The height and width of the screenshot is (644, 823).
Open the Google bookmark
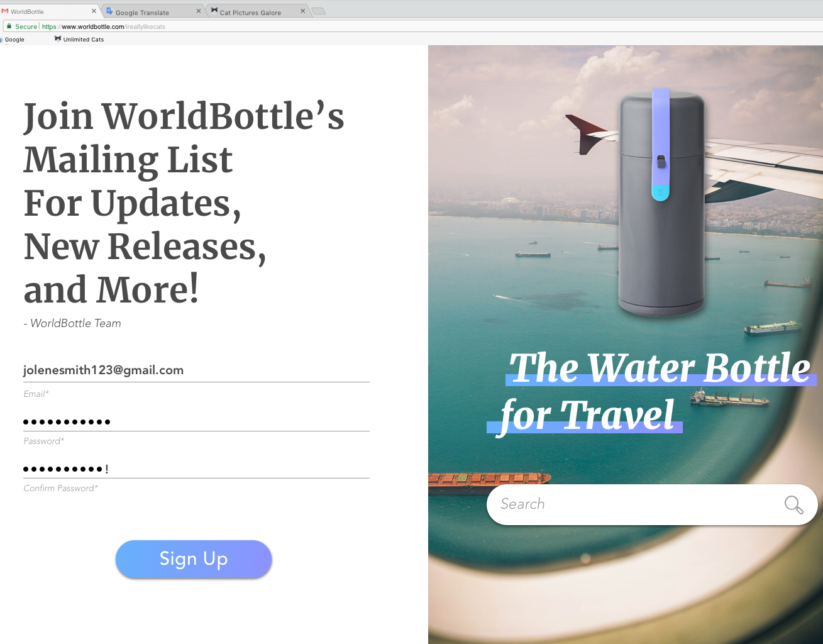(13, 39)
